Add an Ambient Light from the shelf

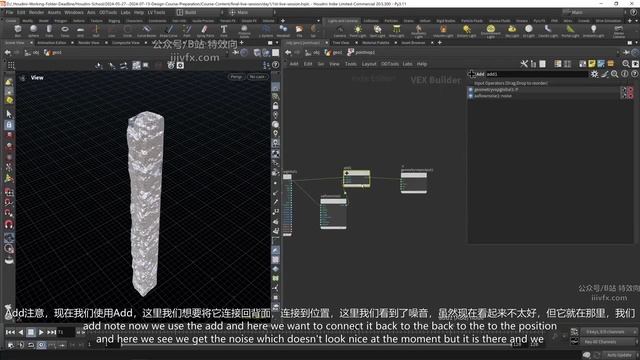(x=593, y=31)
